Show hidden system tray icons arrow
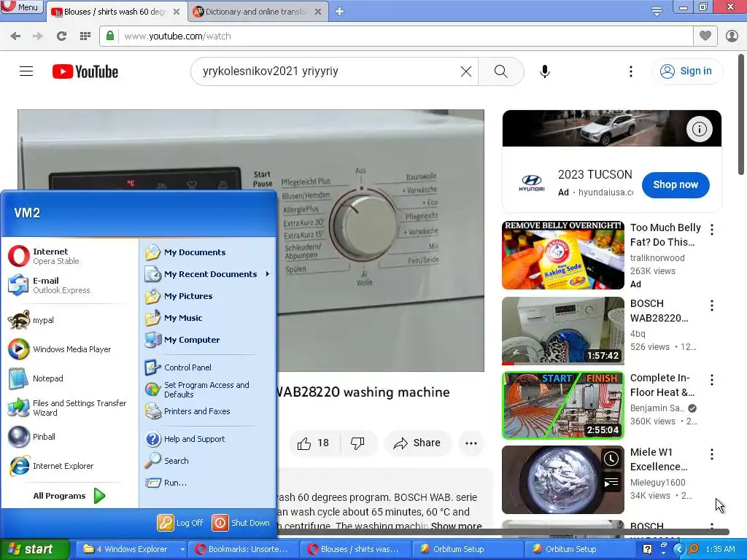 (679, 549)
